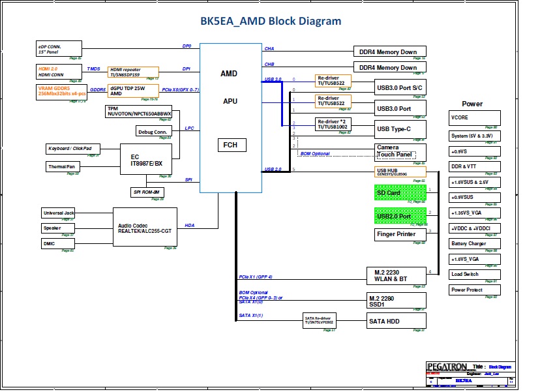This screenshot has width=555, height=392.
Task: Select the USB Type-C block
Action: 400,129
